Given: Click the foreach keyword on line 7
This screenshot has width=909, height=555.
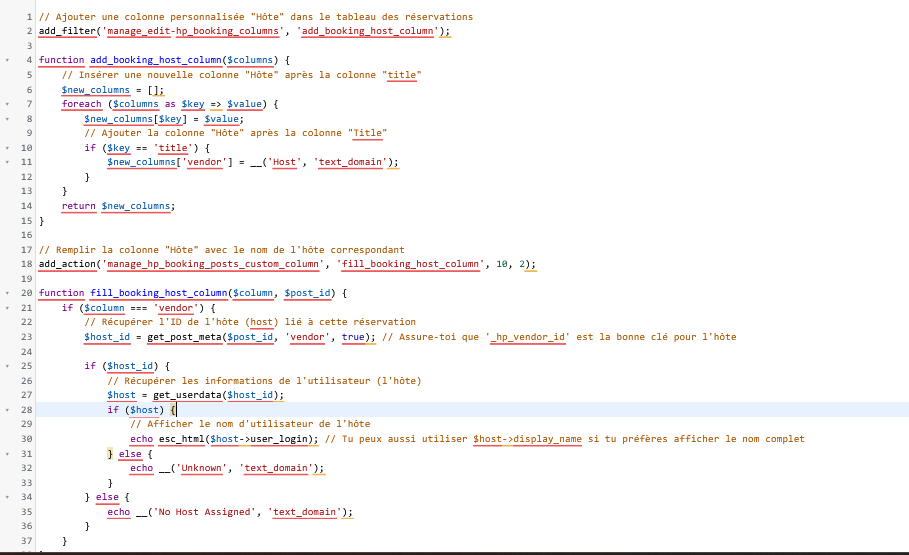Looking at the screenshot, I should [82, 104].
